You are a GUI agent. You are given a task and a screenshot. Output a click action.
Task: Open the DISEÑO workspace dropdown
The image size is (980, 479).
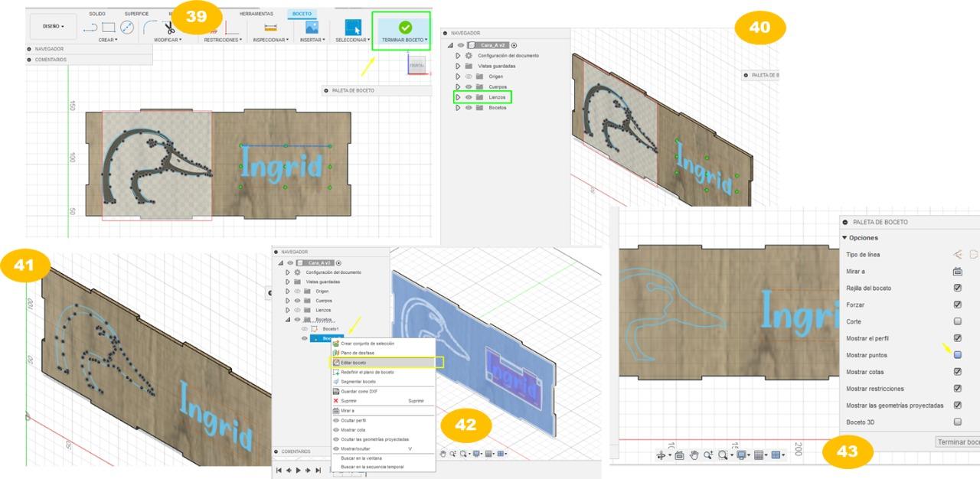pyautogui.click(x=54, y=27)
